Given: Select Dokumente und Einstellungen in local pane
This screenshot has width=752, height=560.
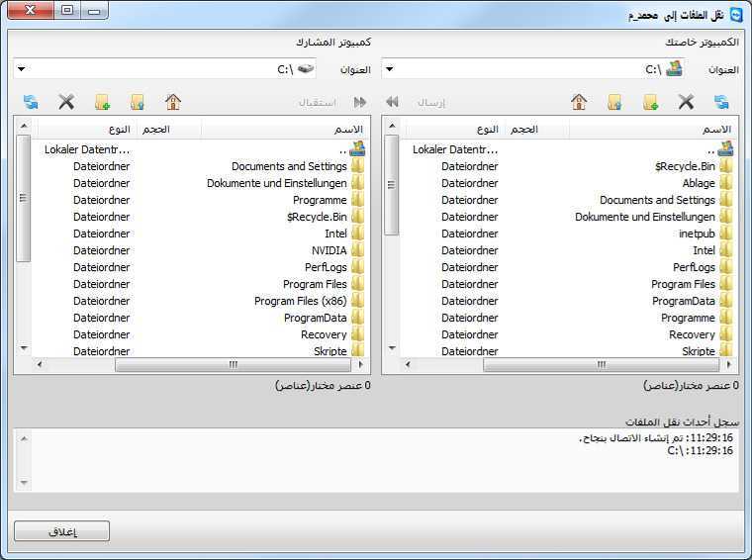Looking at the screenshot, I should point(645,217).
